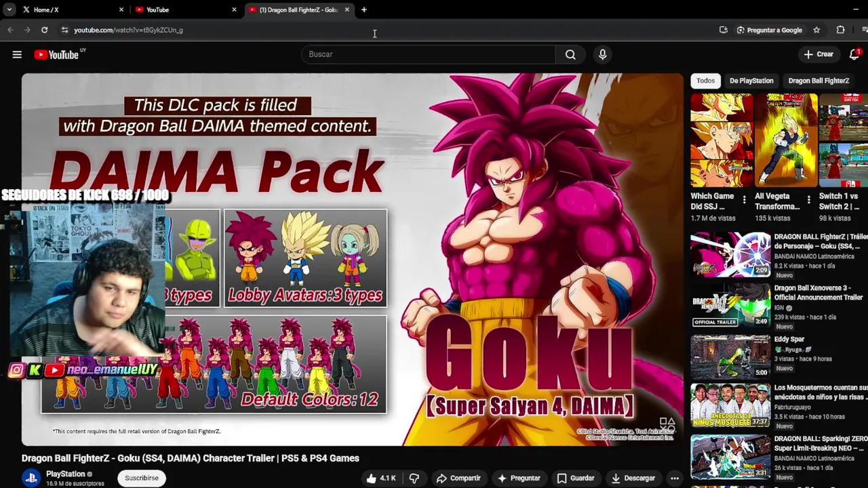The height and width of the screenshot is (488, 868).
Task: Click the video title text below the player
Action: pos(191,458)
